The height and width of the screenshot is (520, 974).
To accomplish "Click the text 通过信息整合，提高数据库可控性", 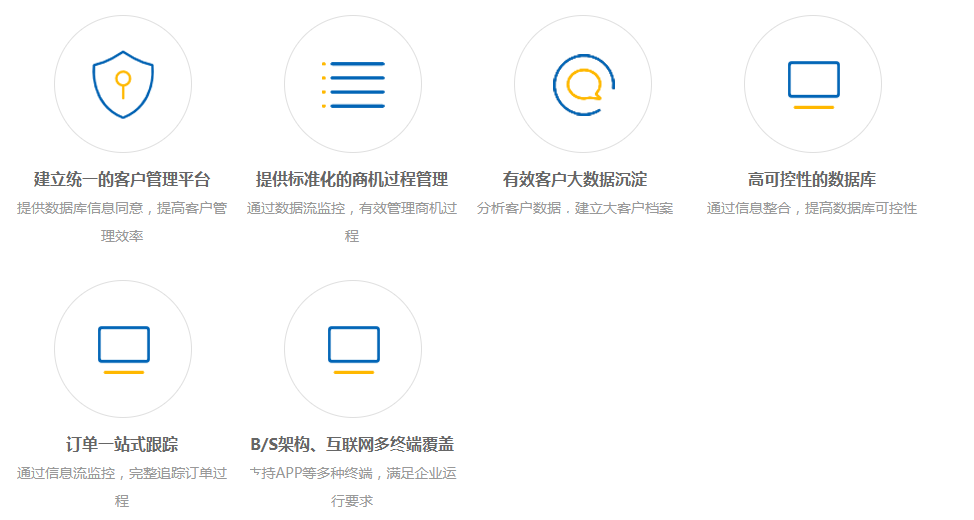I will click(x=812, y=209).
